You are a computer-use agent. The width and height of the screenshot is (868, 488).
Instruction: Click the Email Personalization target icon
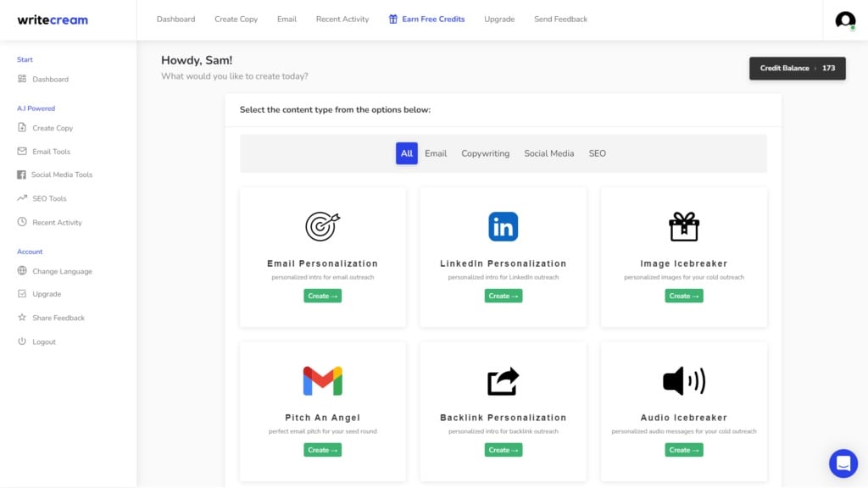pos(322,226)
